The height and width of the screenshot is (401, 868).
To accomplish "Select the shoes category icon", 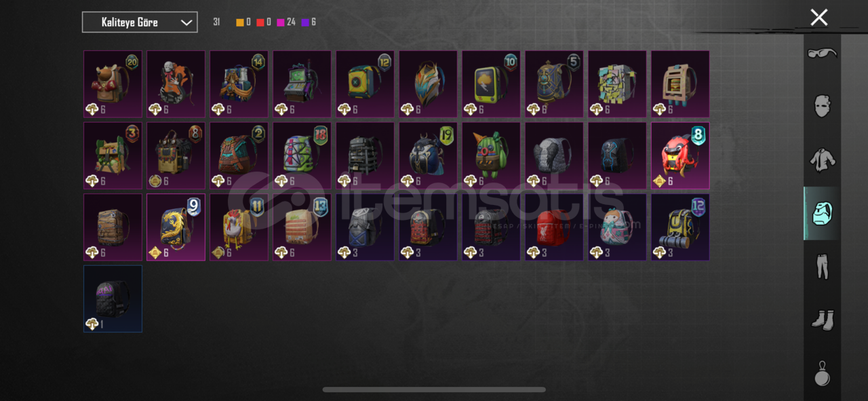I will pyautogui.click(x=822, y=320).
